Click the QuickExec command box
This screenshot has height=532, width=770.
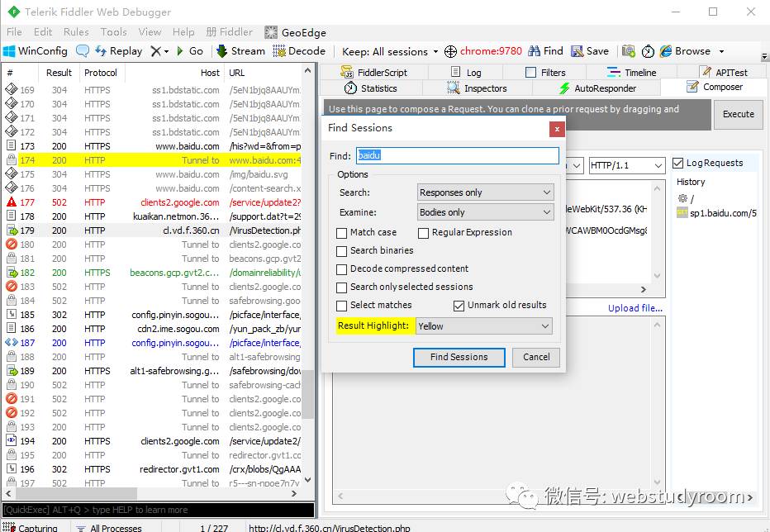coord(158,510)
